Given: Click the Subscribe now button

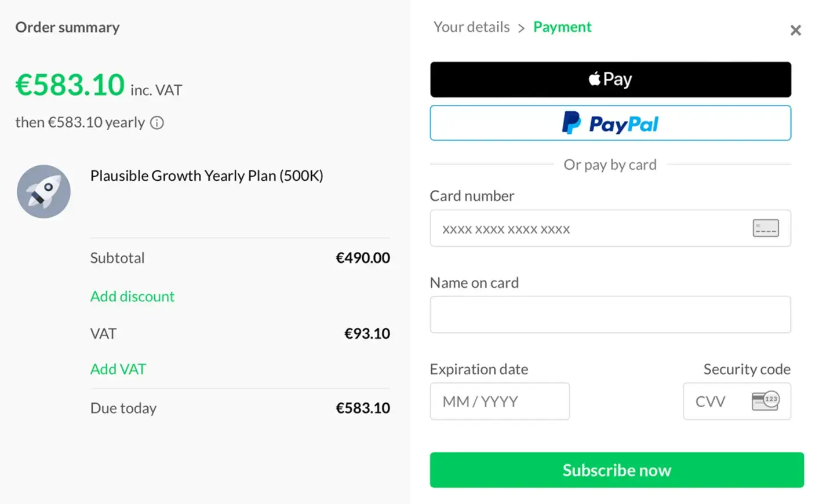Looking at the screenshot, I should pyautogui.click(x=616, y=470).
